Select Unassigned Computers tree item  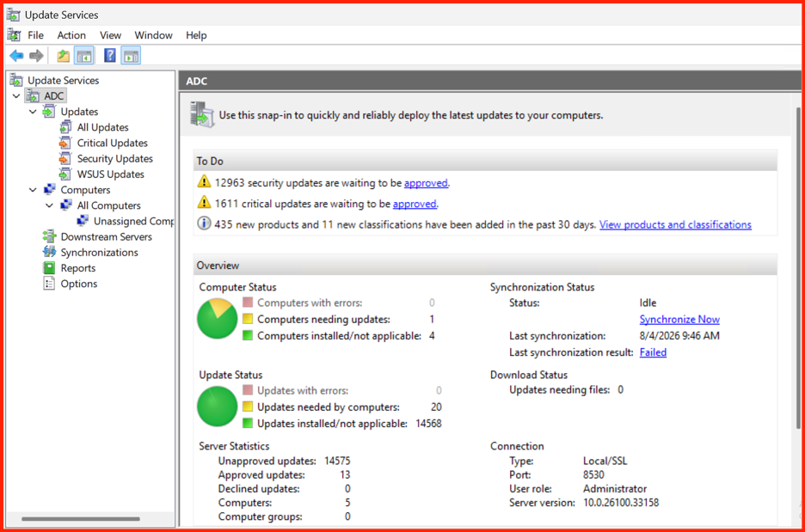point(133,221)
